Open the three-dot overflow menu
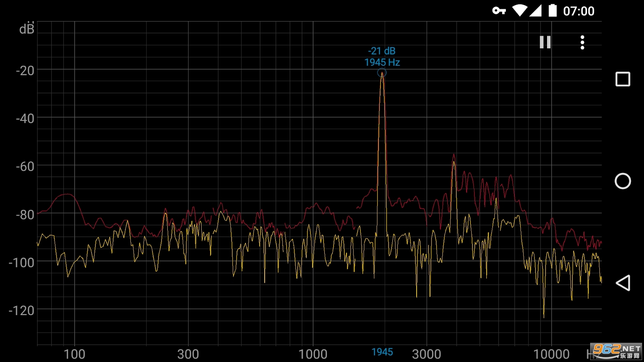The image size is (644, 362). pyautogui.click(x=582, y=42)
